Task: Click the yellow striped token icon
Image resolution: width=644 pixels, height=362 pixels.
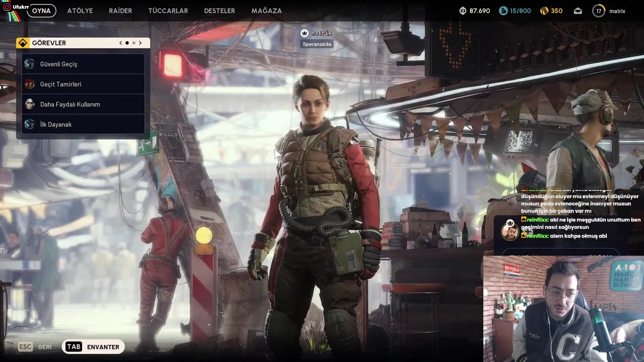Action: point(544,11)
